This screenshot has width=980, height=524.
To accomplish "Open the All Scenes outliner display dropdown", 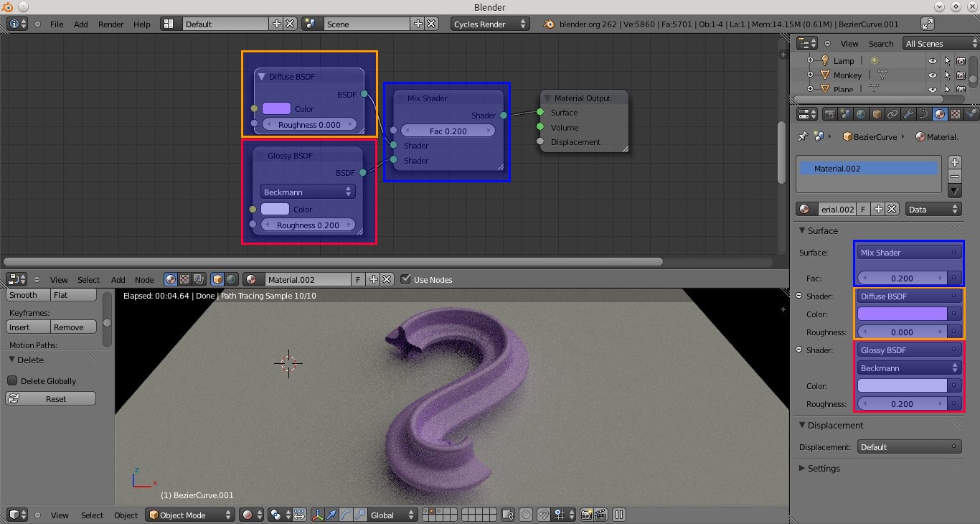I will tap(941, 43).
